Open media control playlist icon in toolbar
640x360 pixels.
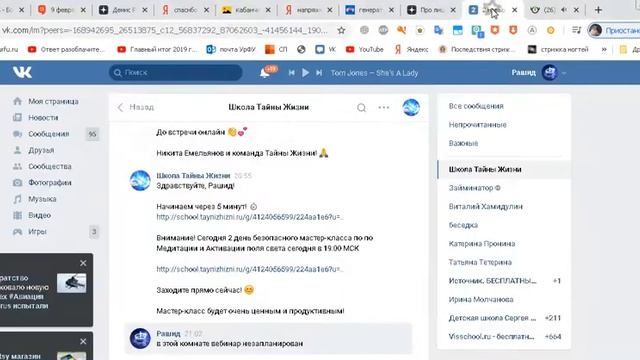(x=576, y=30)
